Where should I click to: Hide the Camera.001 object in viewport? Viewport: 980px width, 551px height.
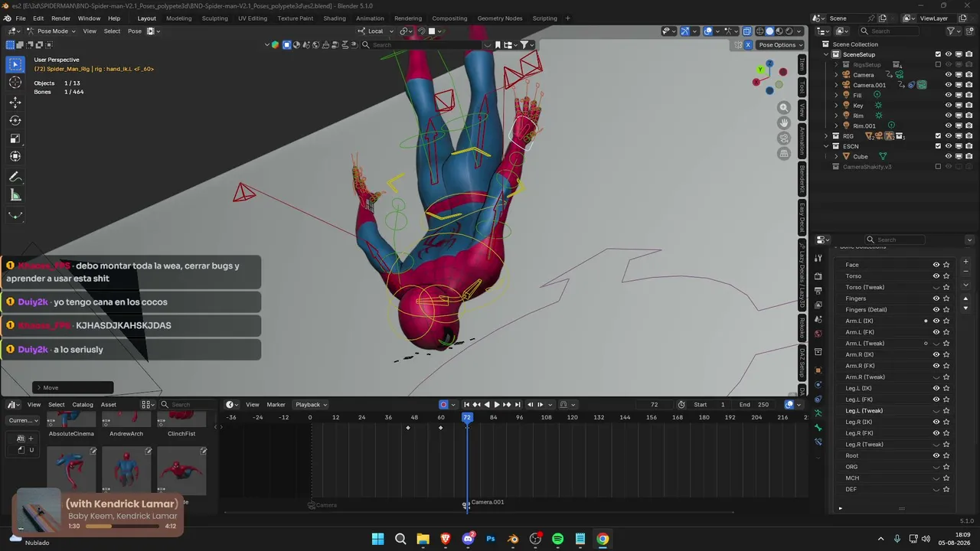pos(949,85)
